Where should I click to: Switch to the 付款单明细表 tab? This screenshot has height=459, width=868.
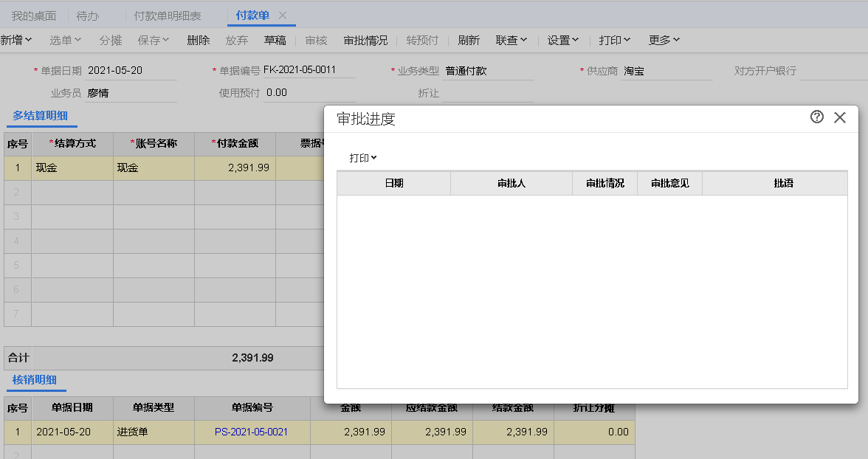coord(167,16)
